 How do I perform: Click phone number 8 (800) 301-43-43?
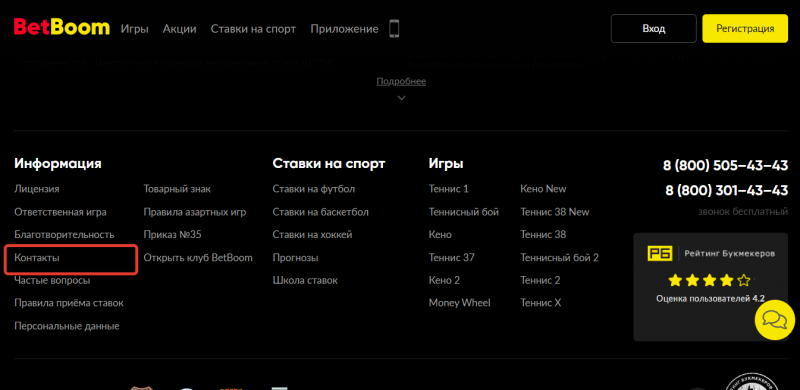point(727,190)
